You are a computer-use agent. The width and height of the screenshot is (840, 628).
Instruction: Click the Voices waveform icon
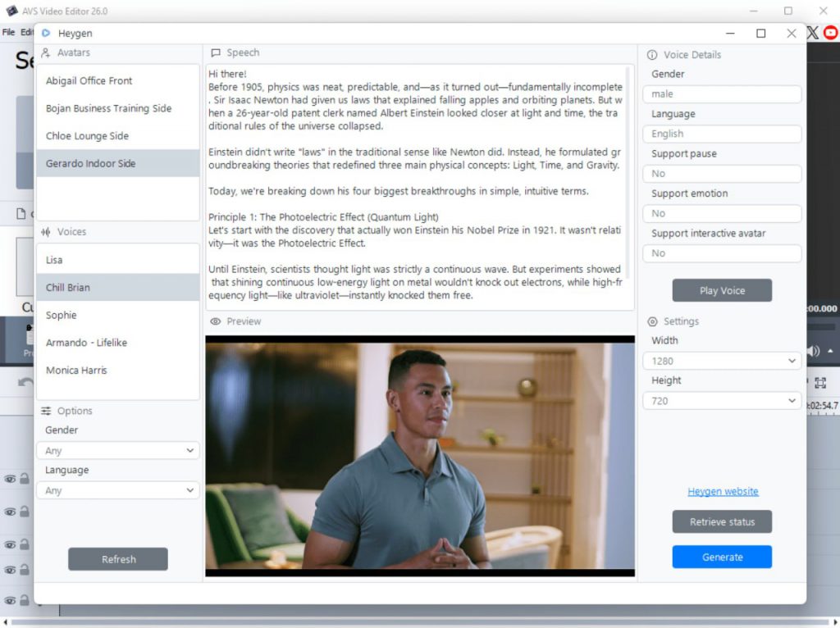pos(46,232)
